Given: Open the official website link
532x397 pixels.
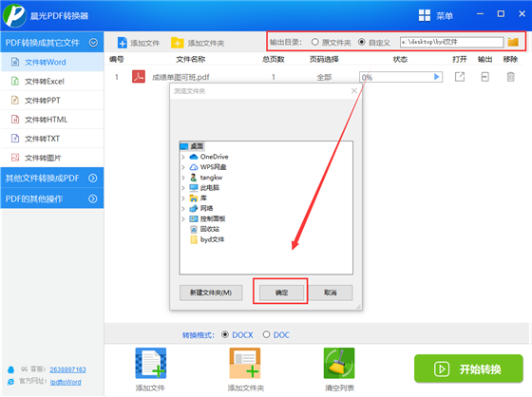Looking at the screenshot, I should [x=66, y=382].
